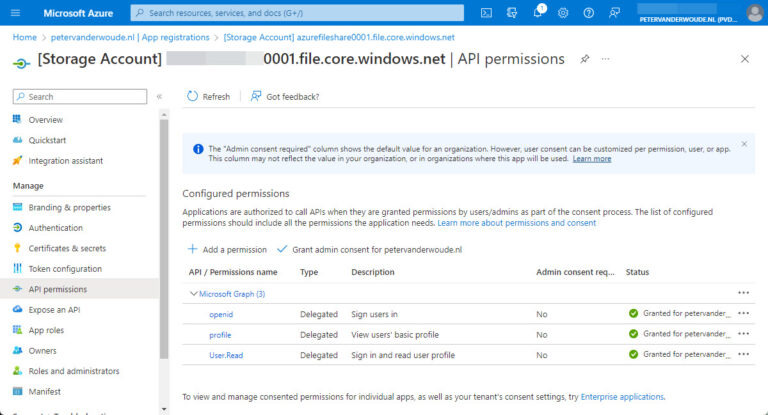
Task: Click Got feedback? in toolbar
Action: (x=285, y=97)
